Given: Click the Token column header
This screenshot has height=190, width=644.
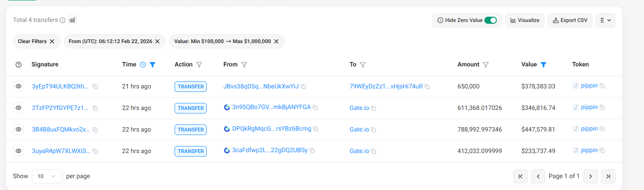Looking at the screenshot, I should pyautogui.click(x=581, y=64).
